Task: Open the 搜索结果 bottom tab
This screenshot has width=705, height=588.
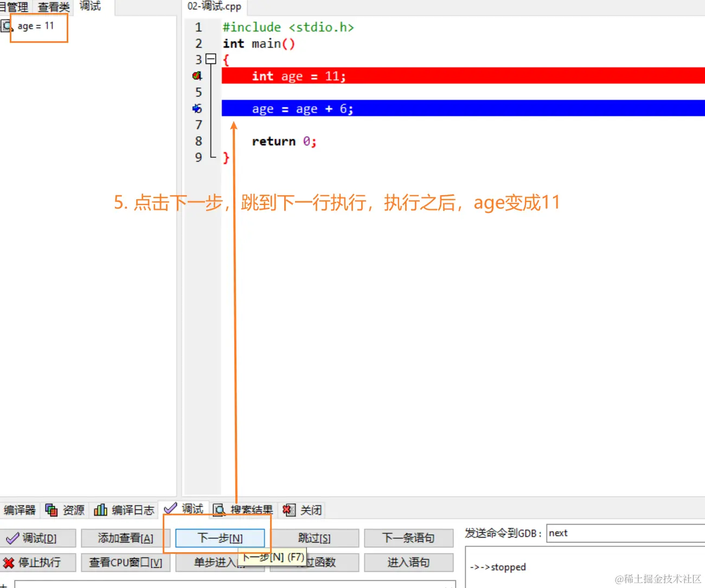Action: 243,510
